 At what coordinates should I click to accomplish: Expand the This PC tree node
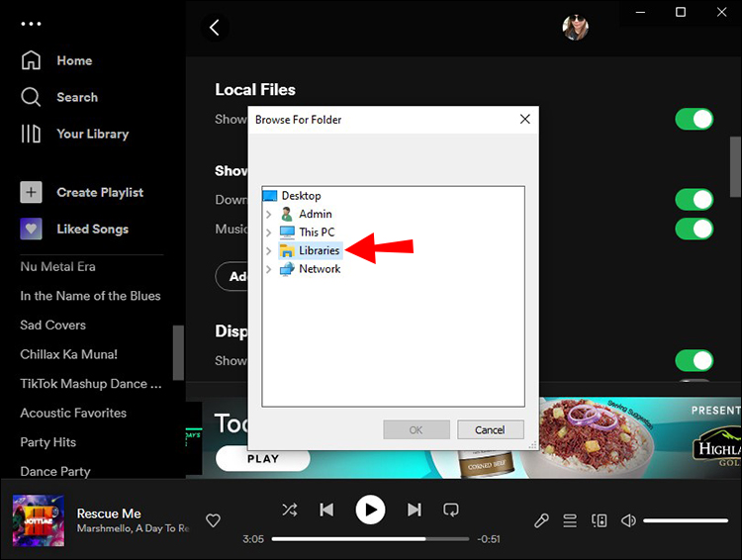(x=268, y=233)
